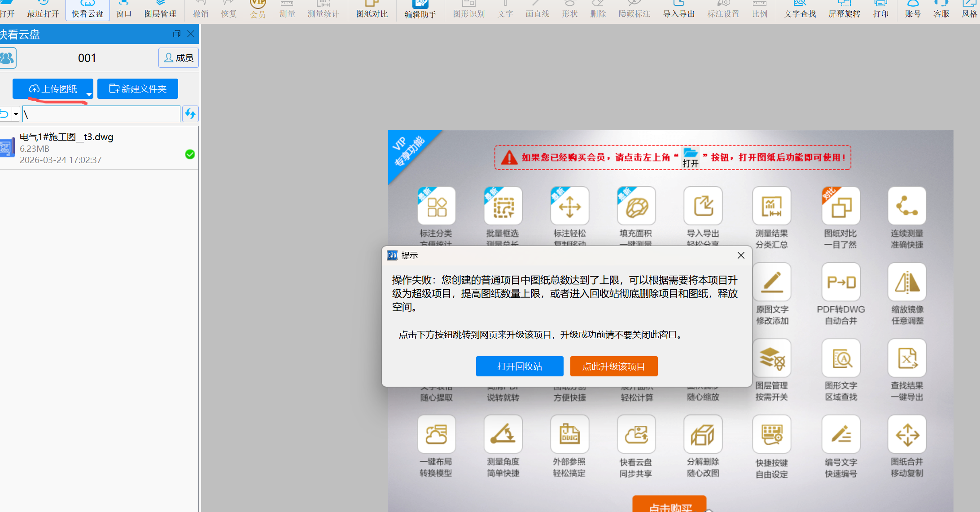Expand the back-navigation history dropdown arrow
The width and height of the screenshot is (980, 512).
16,114
